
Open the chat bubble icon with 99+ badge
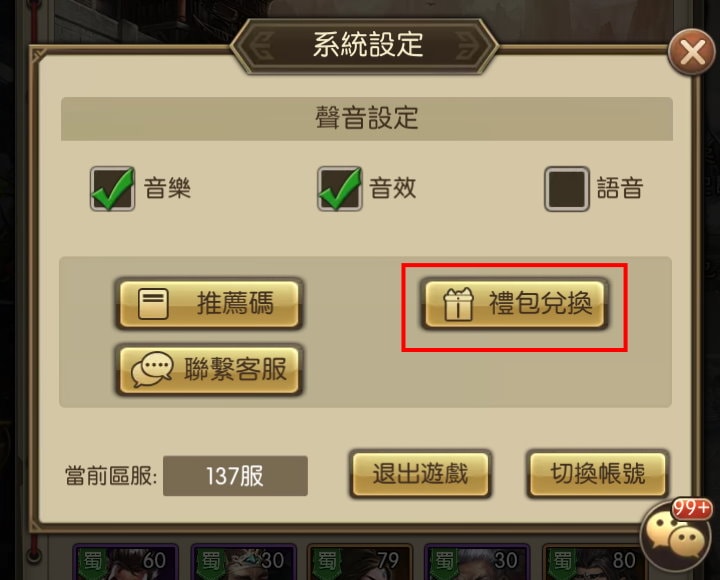coord(676,536)
